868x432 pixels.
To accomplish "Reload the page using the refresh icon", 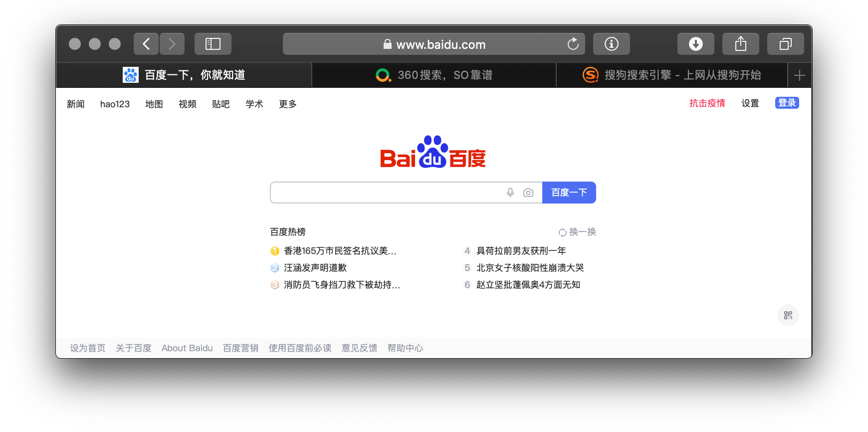I will 573,44.
